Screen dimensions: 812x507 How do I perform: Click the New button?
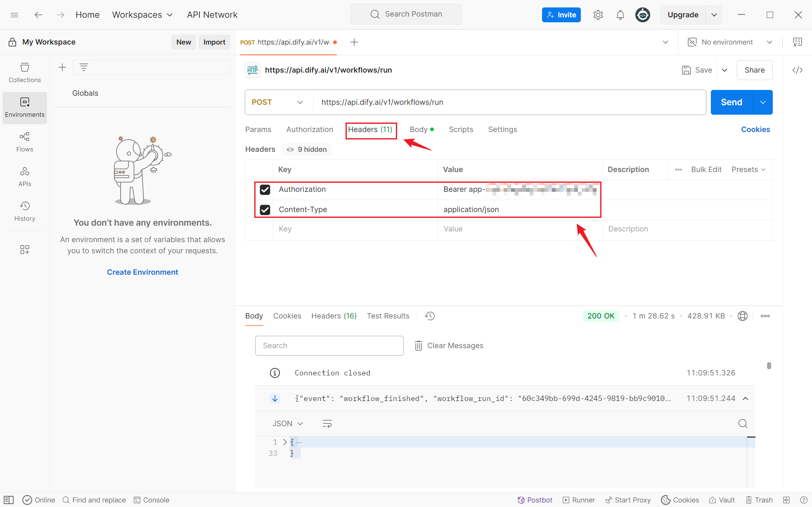(x=184, y=42)
